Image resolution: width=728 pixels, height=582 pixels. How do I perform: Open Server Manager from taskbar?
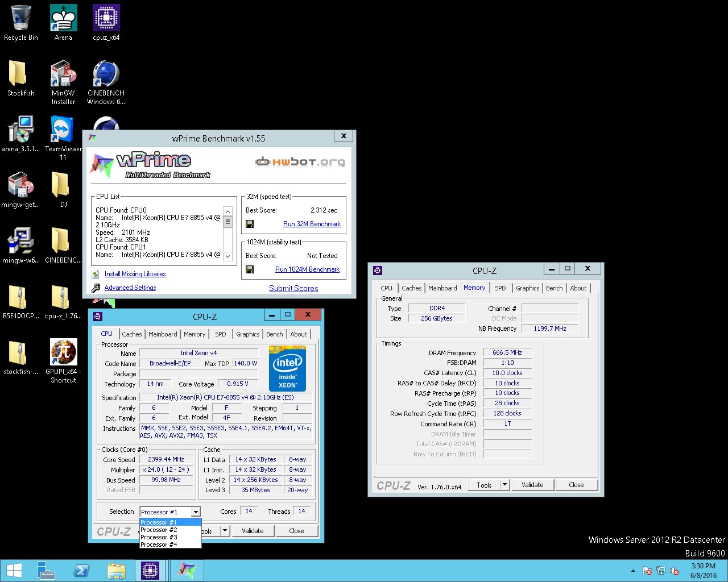pyautogui.click(x=46, y=571)
